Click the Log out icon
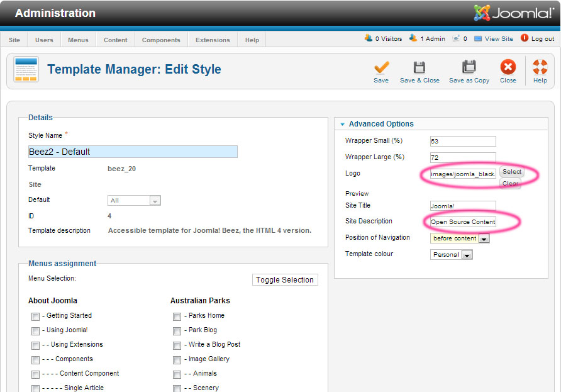The width and height of the screenshot is (561, 392). point(525,38)
